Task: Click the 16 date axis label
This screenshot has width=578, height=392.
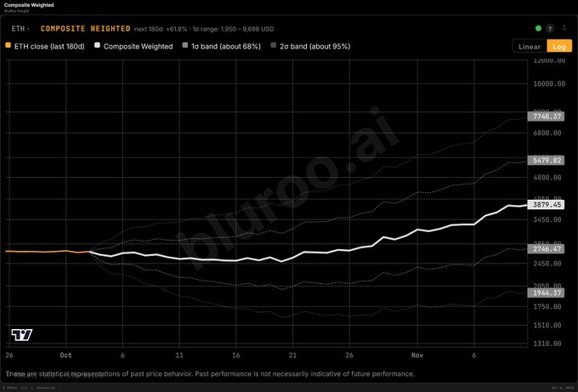Action: pos(236,355)
